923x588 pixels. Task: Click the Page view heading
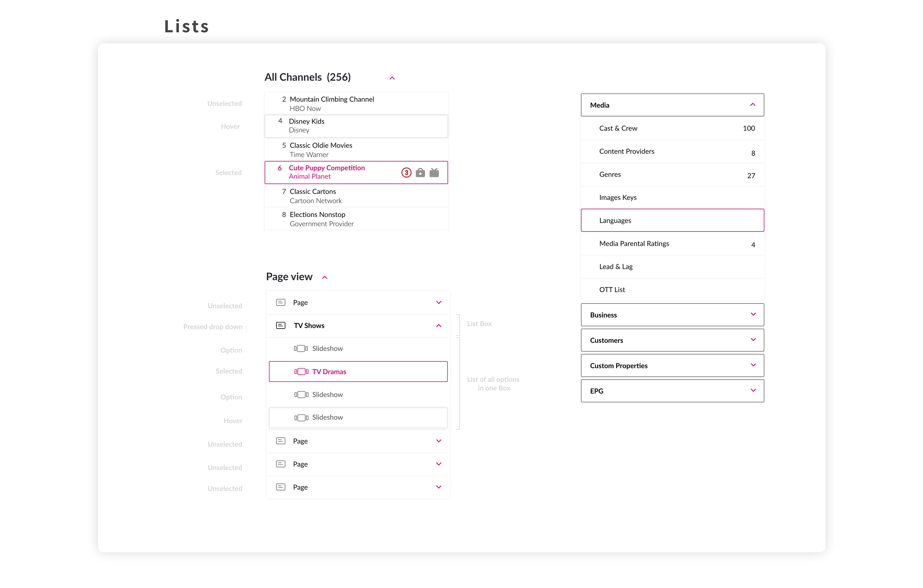[x=289, y=276]
